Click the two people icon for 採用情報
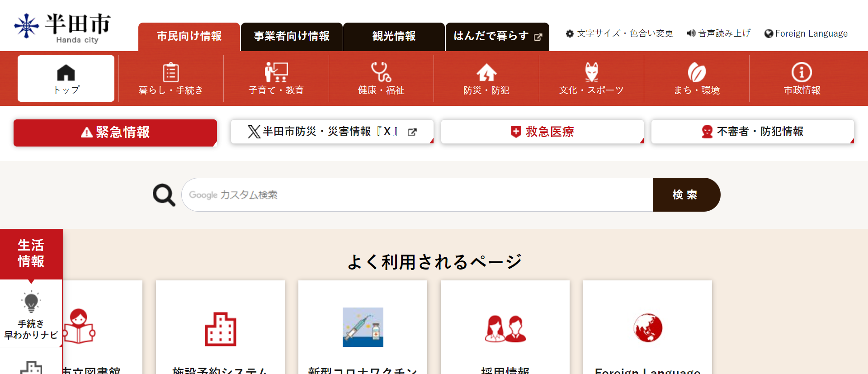Image resolution: width=868 pixels, height=374 pixels. pyautogui.click(x=505, y=328)
